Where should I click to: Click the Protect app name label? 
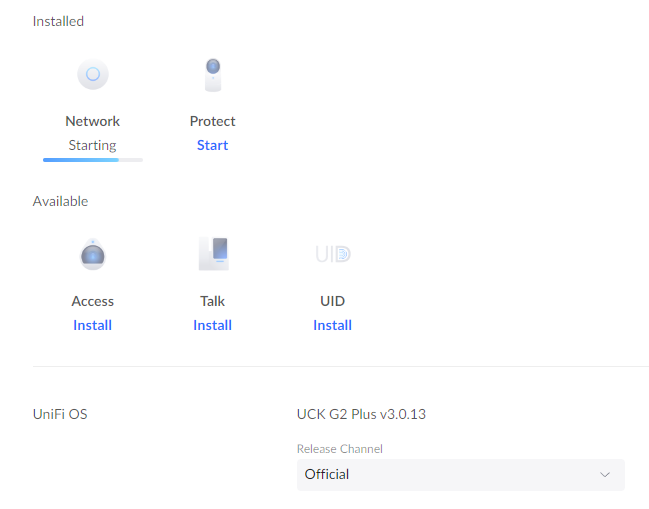point(212,121)
